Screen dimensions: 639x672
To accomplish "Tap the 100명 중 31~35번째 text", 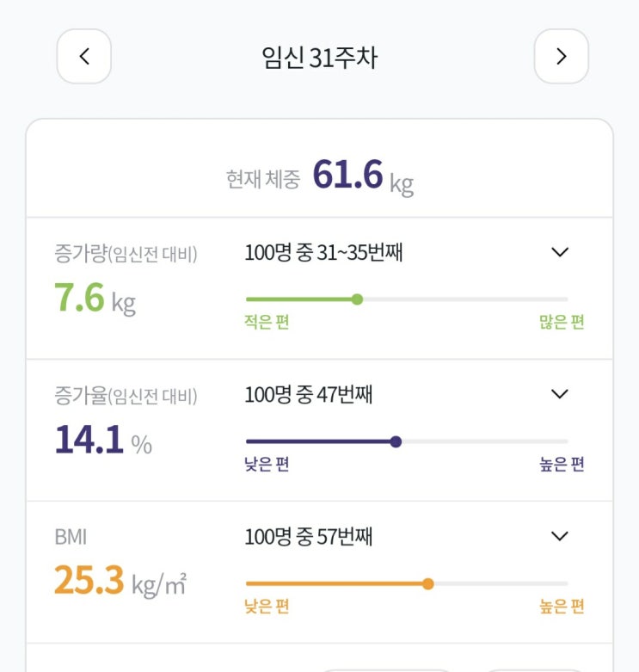I will (323, 252).
